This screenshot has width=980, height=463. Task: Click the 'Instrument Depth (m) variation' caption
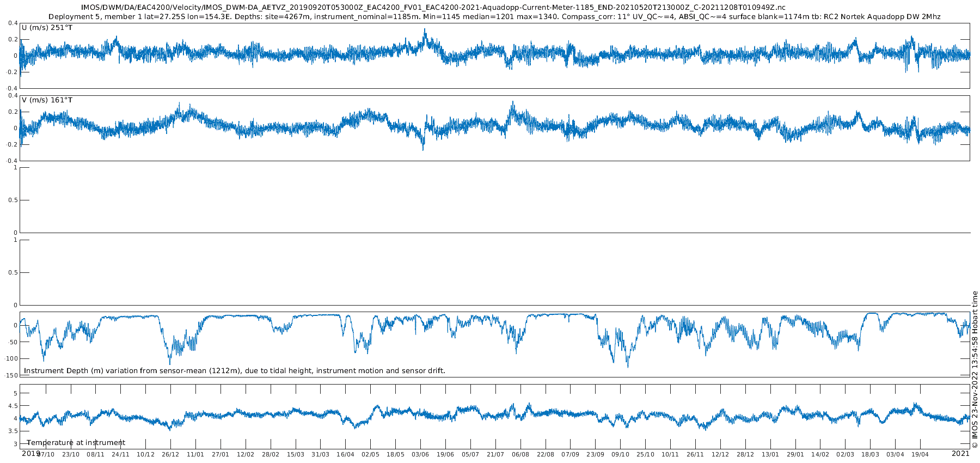(235, 371)
